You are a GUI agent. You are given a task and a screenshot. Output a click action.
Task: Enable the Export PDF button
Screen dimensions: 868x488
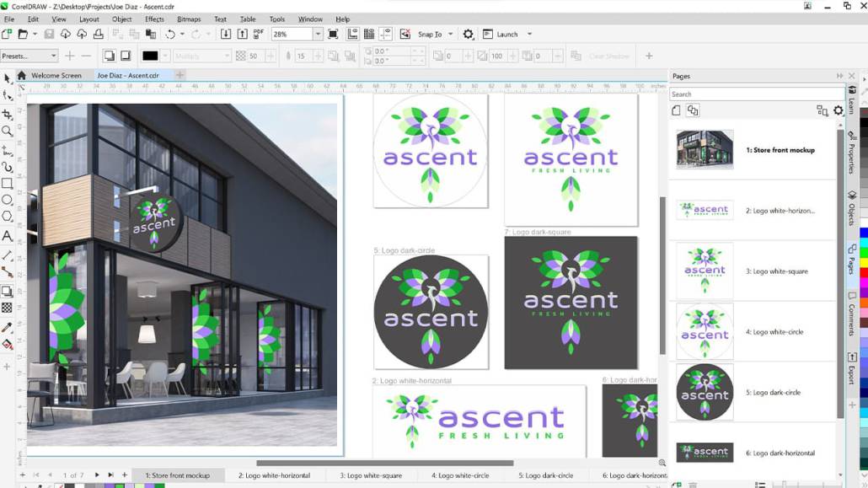[259, 34]
